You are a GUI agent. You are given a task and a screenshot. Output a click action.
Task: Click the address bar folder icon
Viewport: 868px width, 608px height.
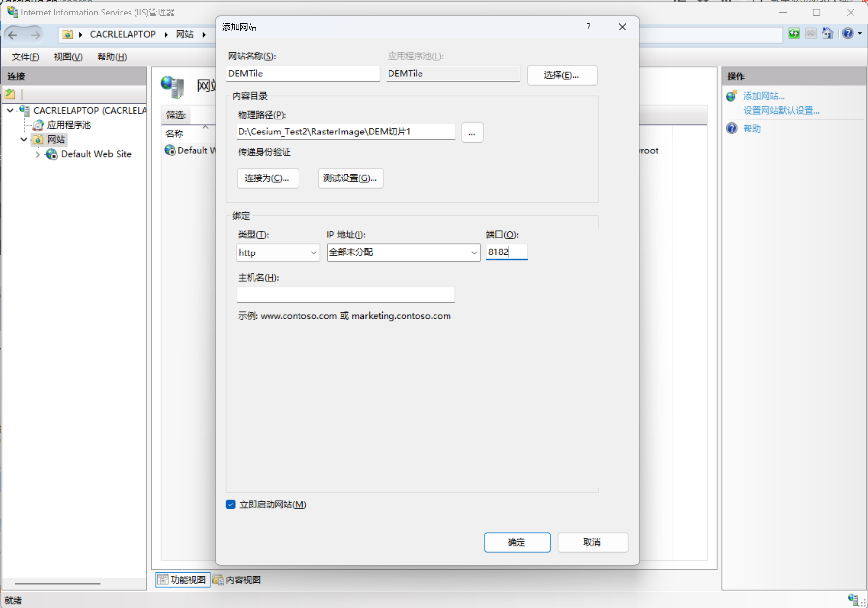[68, 34]
